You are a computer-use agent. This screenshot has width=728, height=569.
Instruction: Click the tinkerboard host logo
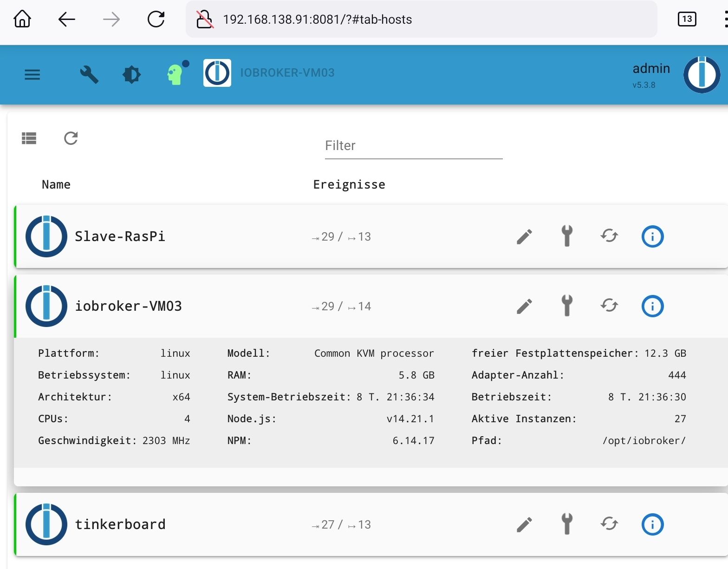[x=46, y=524]
